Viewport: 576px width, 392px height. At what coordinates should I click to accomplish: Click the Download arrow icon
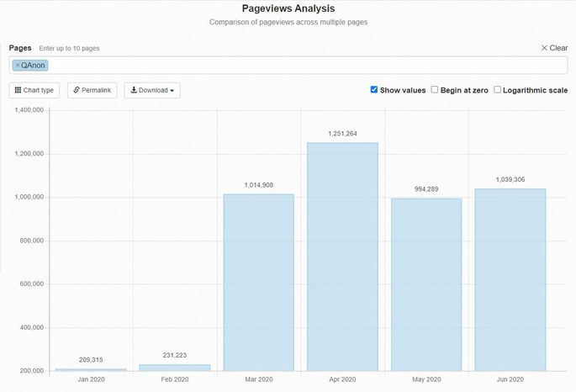pos(134,90)
